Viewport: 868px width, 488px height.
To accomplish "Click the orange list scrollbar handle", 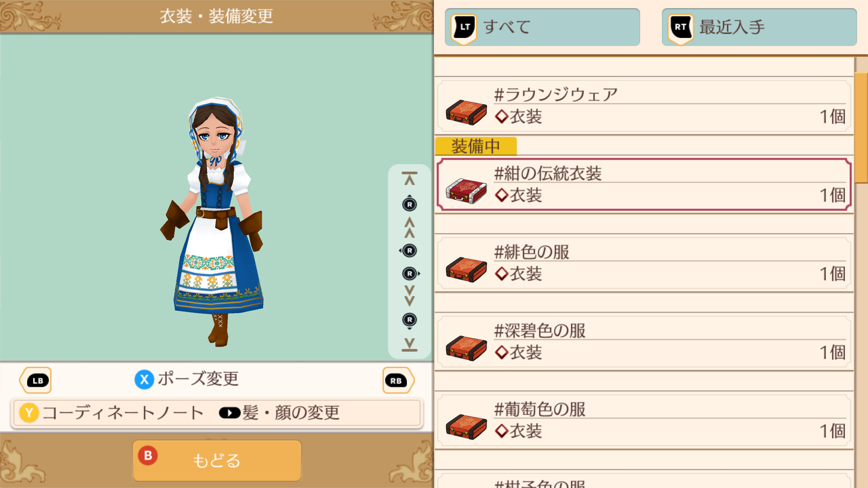I will (x=861, y=128).
